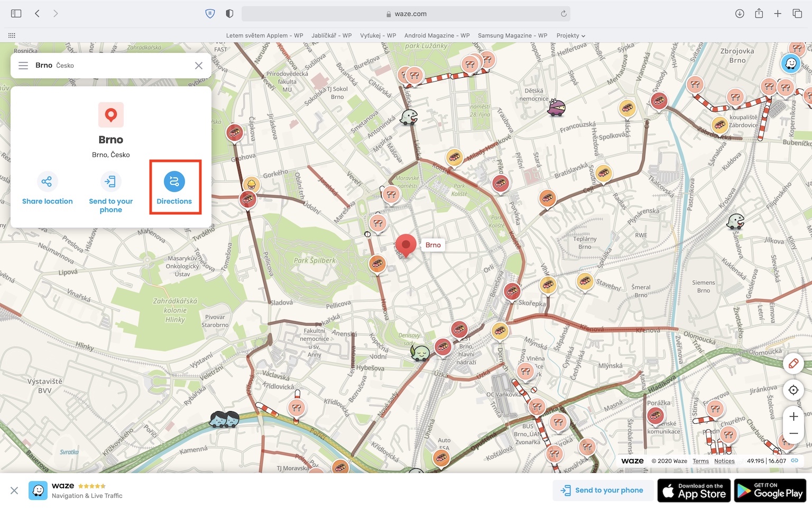
Task: Show all tabs overview
Action: click(797, 14)
